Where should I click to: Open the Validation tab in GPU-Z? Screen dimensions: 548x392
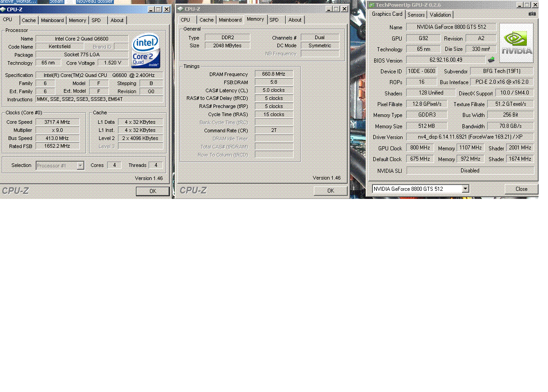pyautogui.click(x=440, y=15)
